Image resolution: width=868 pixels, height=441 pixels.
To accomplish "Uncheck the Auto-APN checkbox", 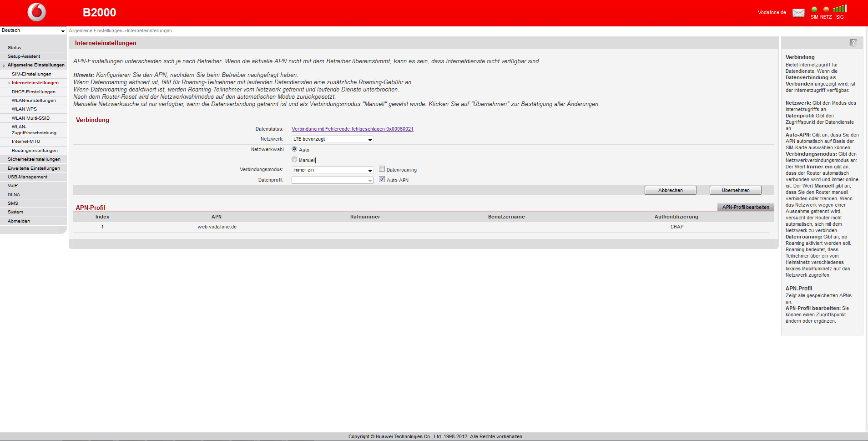I will (x=382, y=180).
